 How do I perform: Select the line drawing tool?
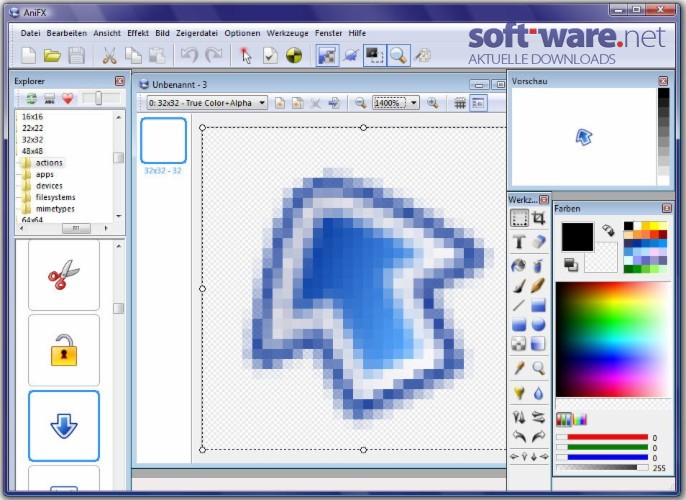(x=519, y=305)
